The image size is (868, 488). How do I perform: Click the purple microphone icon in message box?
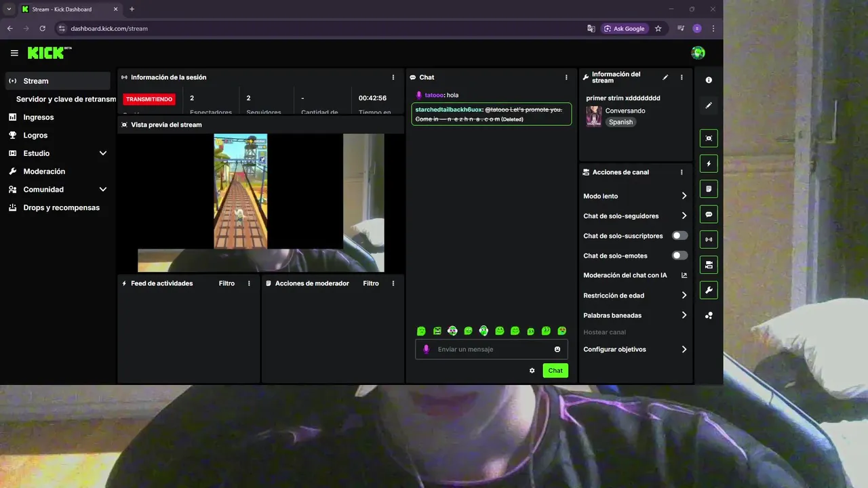coord(426,349)
